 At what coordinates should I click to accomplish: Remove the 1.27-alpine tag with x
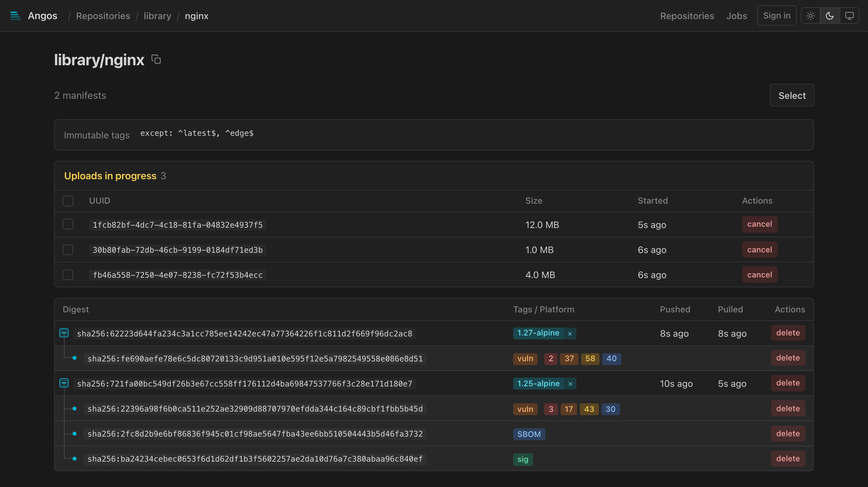coord(570,333)
